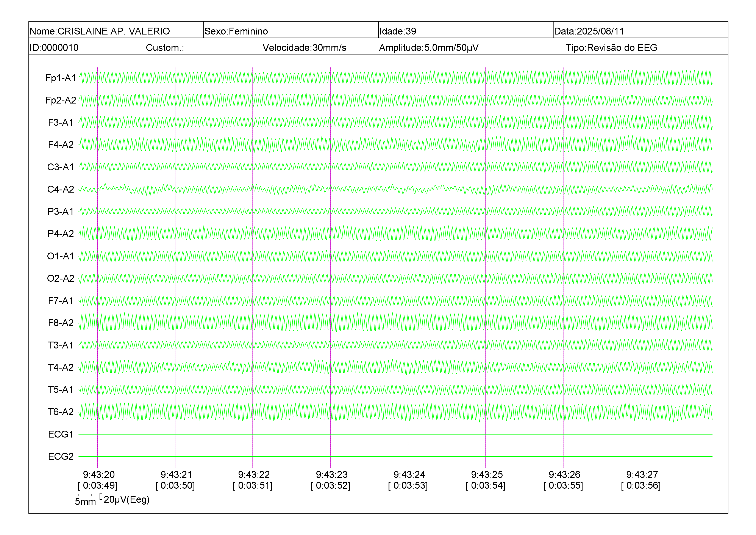
Task: Select the T6-A2 channel label
Action: point(61,412)
